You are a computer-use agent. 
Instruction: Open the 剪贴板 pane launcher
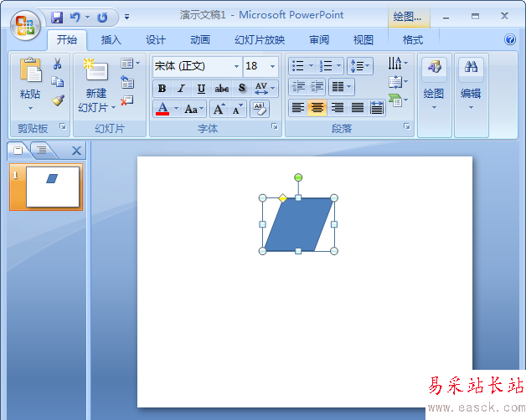point(63,126)
